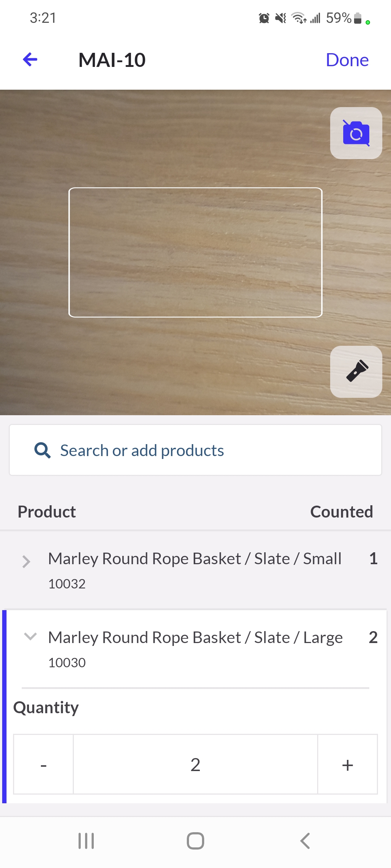Image resolution: width=391 pixels, height=868 pixels.
Task: Tap the search magnifier icon
Action: point(42,451)
